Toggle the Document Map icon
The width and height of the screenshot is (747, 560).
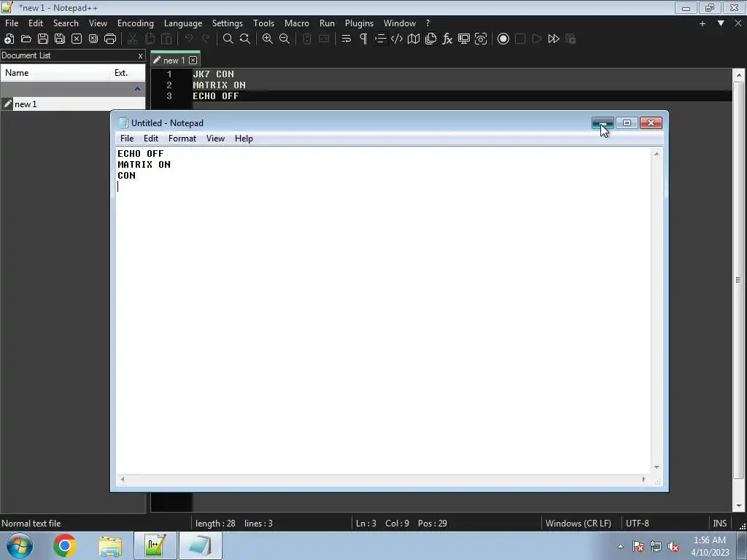[x=414, y=39]
